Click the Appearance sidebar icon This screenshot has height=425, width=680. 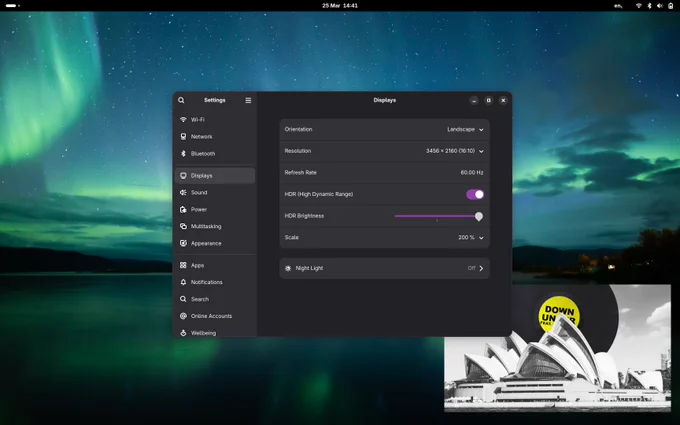click(x=183, y=243)
